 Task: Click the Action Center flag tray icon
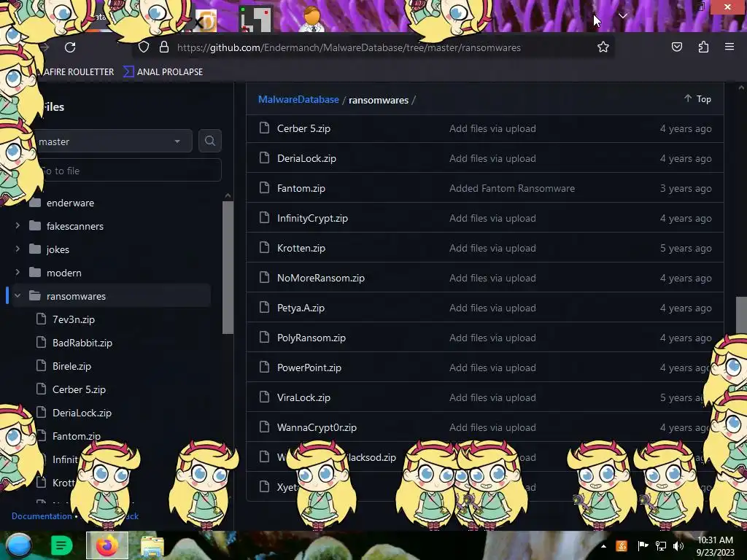[643, 545]
